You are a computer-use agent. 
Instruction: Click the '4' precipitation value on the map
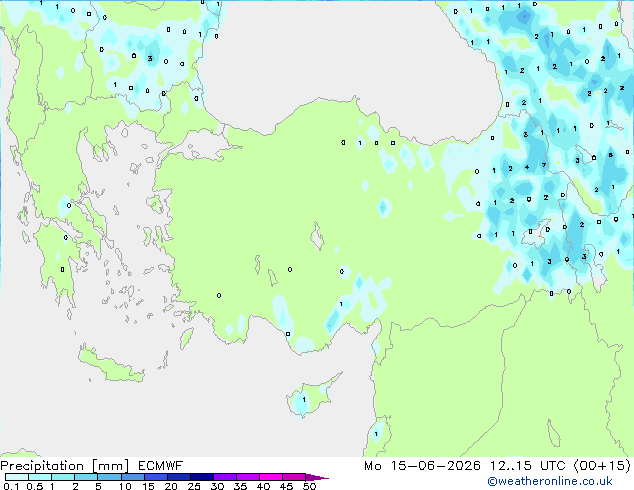[x=527, y=167]
